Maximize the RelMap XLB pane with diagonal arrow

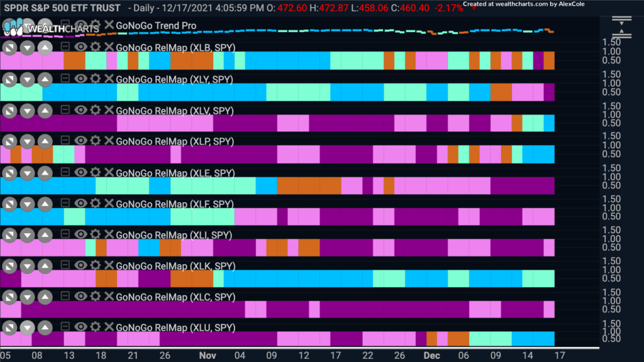(x=9, y=48)
